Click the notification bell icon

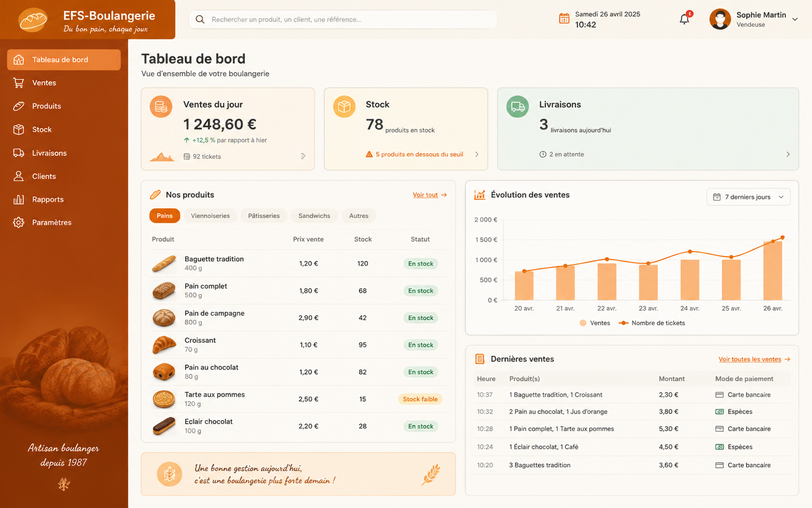(684, 19)
